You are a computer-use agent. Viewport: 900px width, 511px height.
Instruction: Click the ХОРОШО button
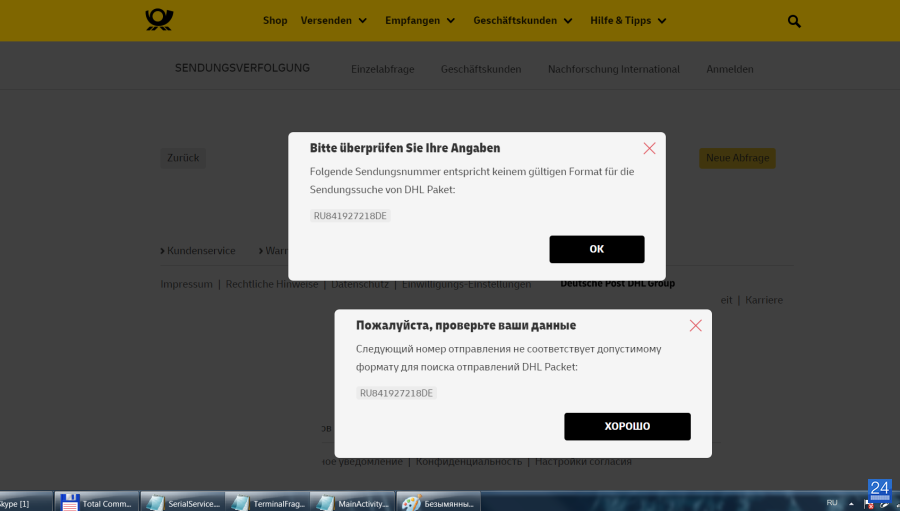click(627, 427)
